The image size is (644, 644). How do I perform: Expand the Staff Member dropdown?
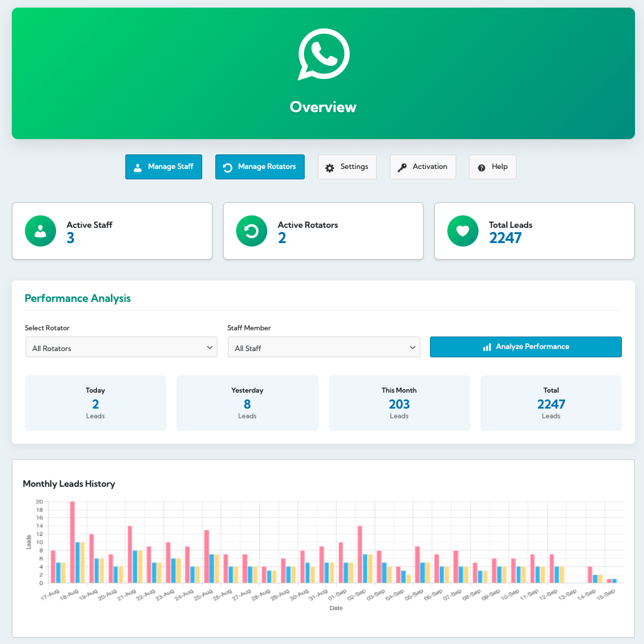click(323, 348)
